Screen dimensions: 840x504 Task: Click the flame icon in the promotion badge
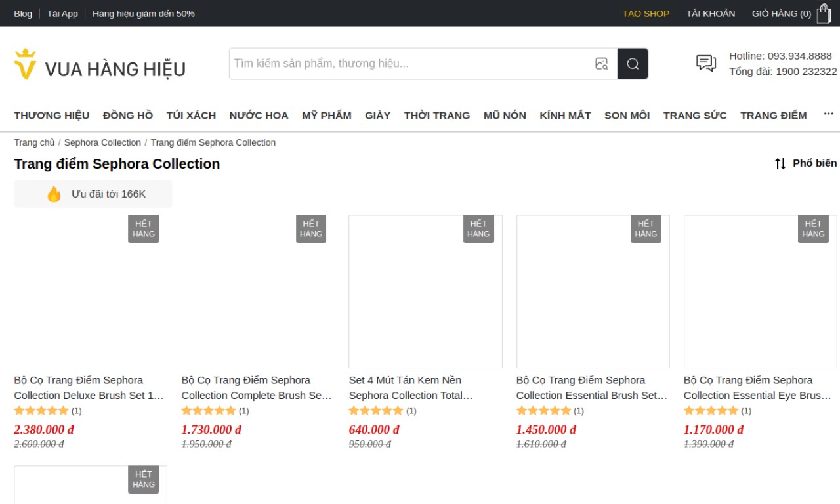tap(54, 194)
